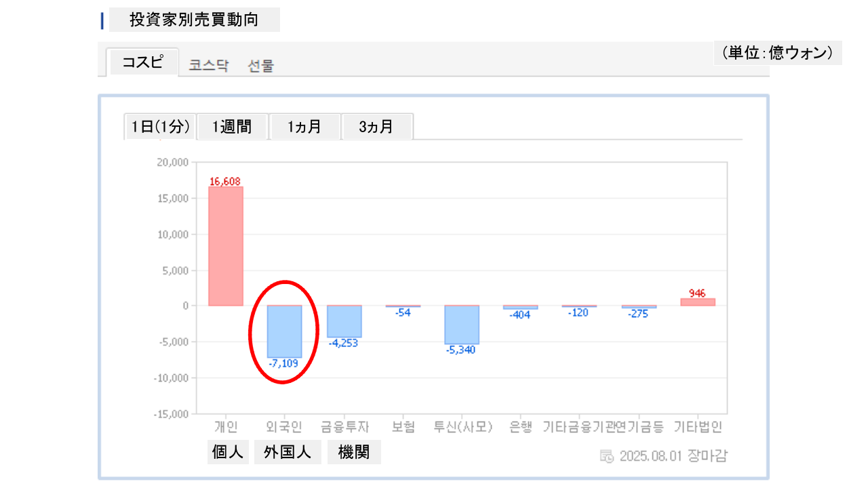Click the 投資家別売買動向 heading
This screenshot has width=868, height=488.
[194, 20]
